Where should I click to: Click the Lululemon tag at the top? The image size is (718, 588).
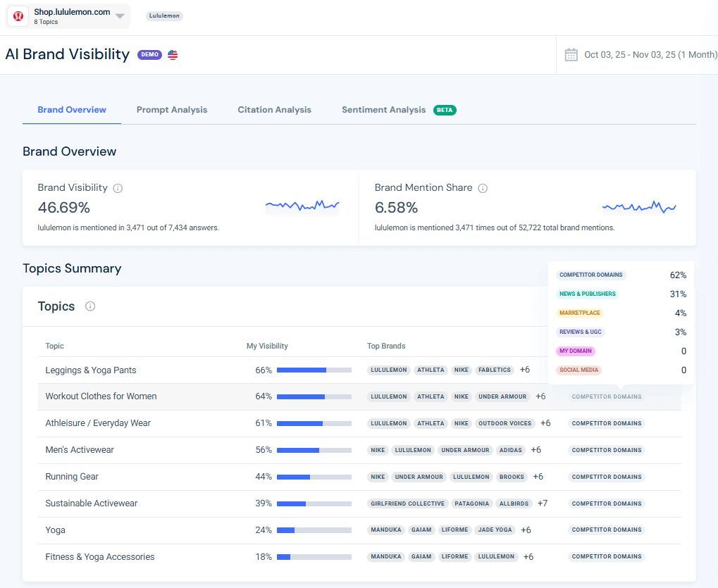pyautogui.click(x=164, y=15)
